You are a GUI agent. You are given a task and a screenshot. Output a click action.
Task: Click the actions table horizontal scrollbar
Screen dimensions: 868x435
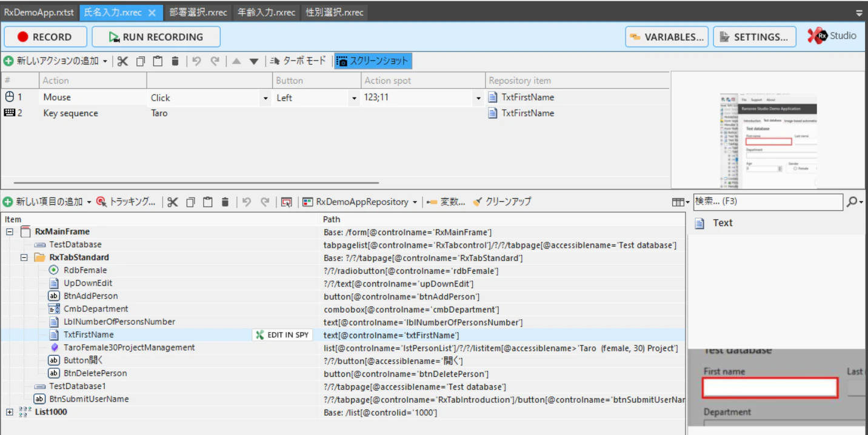click(x=196, y=182)
